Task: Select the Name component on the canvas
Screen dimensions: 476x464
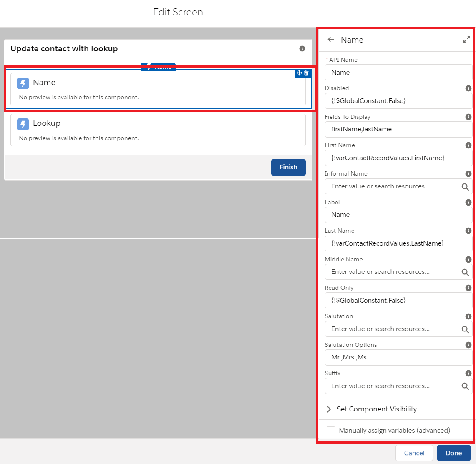Action: pyautogui.click(x=158, y=89)
